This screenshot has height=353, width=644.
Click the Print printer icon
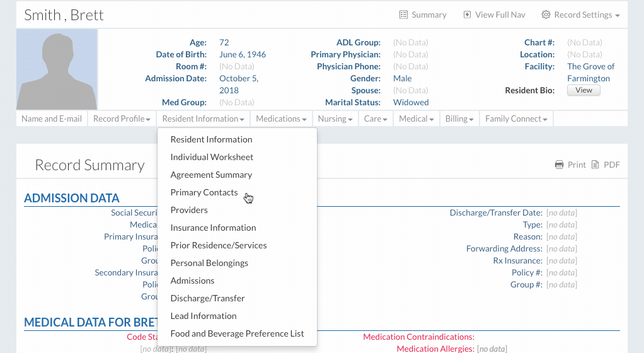click(x=559, y=165)
